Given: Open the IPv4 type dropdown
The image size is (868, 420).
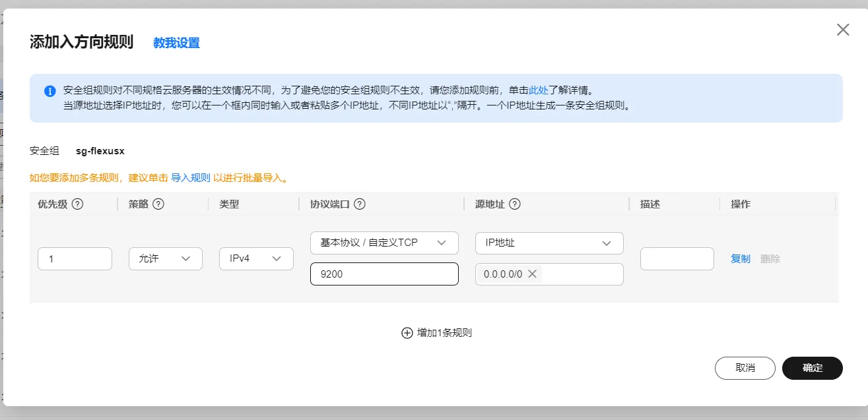Looking at the screenshot, I should (256, 259).
